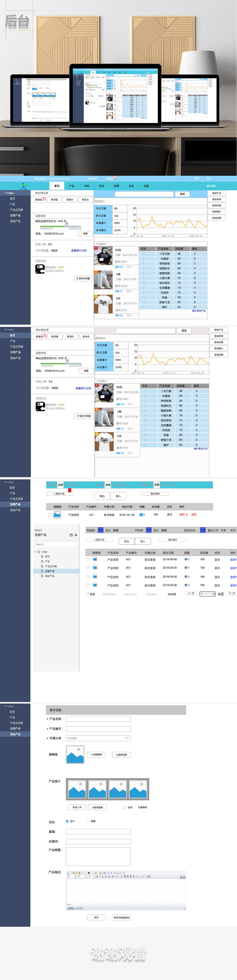This screenshot has height=980, width=237.
Task: Click the 产品名称 input field in the form
Action: [98, 719]
